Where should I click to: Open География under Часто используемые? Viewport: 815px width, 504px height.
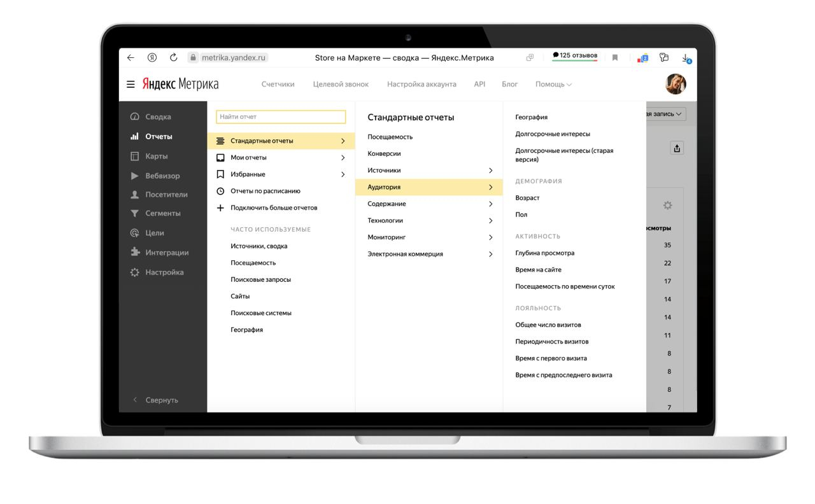247,330
